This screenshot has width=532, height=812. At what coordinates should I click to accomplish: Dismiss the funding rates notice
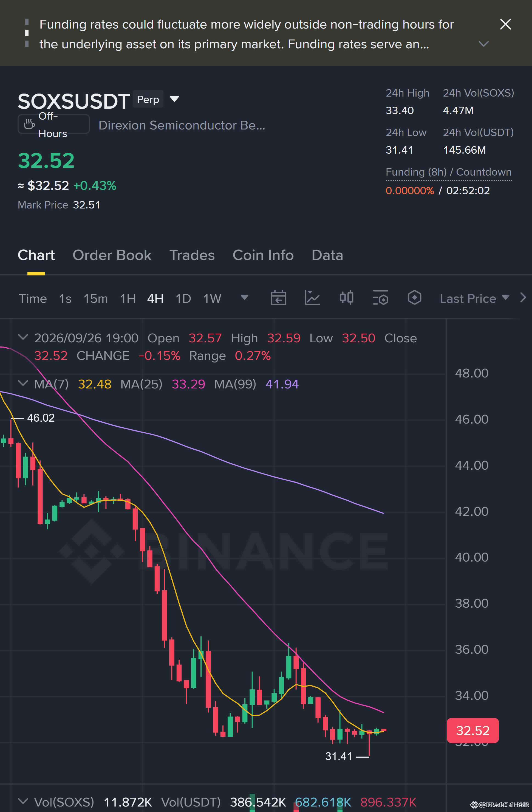tap(505, 24)
